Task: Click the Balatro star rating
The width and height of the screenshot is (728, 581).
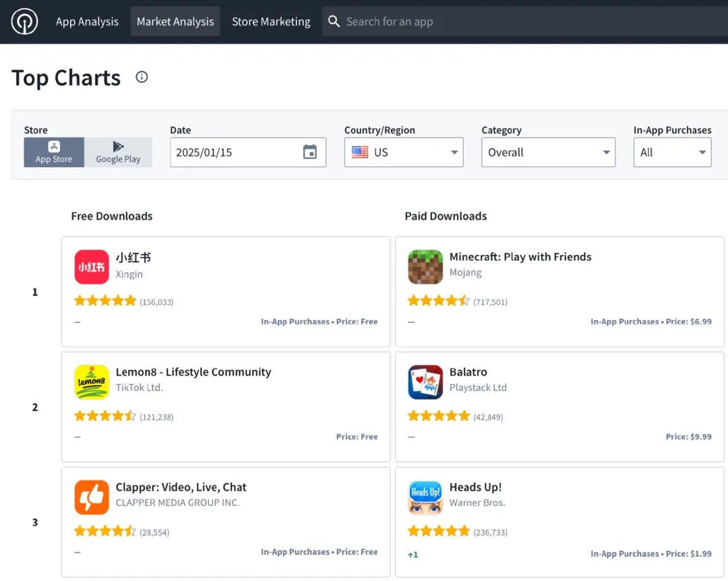Action: (439, 416)
